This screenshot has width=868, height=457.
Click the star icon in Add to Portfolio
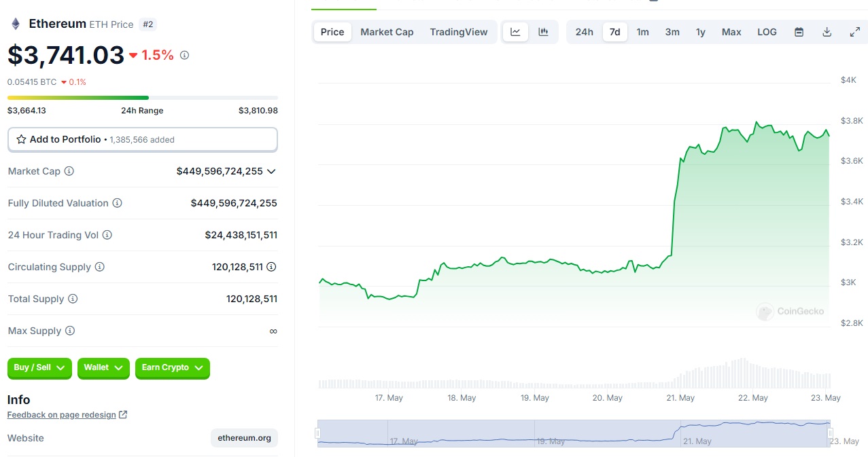coord(21,139)
